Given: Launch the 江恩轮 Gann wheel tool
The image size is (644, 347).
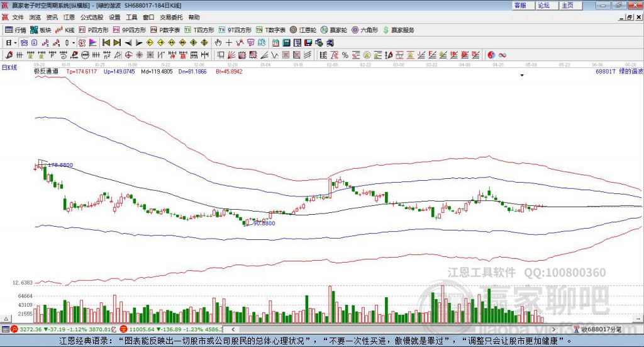Looking at the screenshot, I should [303, 30].
